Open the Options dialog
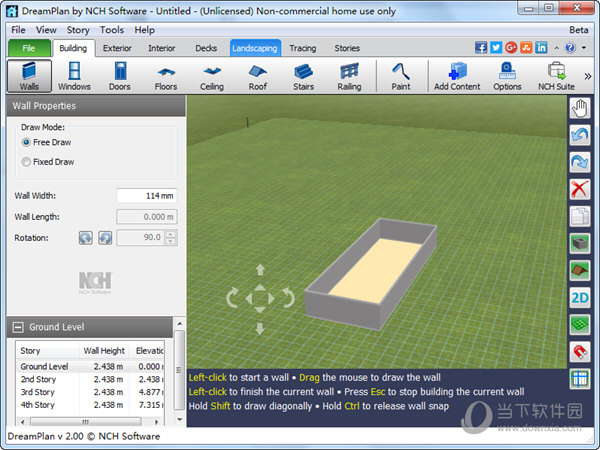The image size is (600, 450). pos(507,76)
